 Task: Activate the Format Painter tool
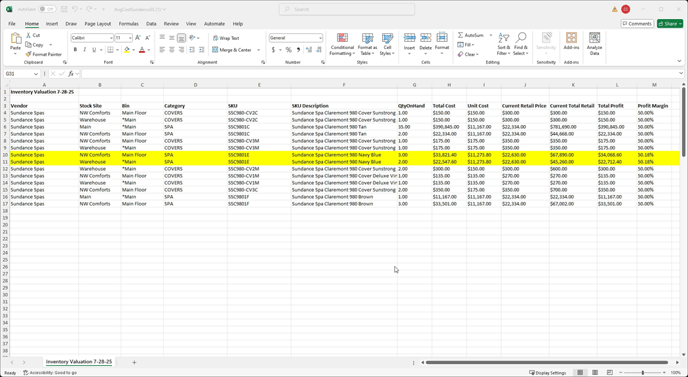tap(43, 54)
